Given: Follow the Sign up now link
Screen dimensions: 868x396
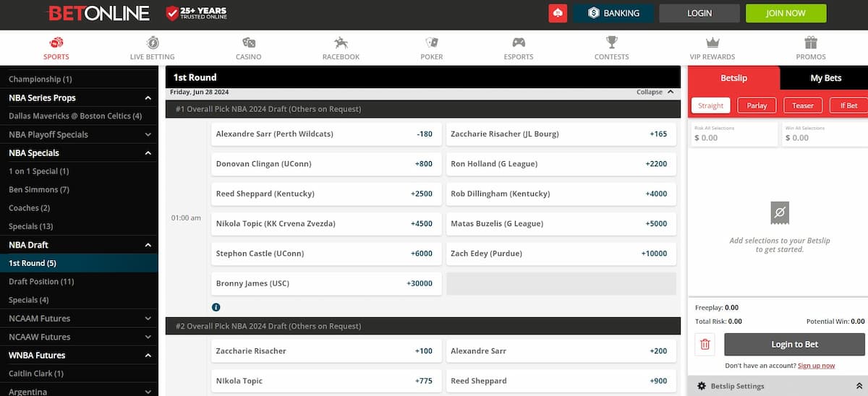Looking at the screenshot, I should click(816, 366).
